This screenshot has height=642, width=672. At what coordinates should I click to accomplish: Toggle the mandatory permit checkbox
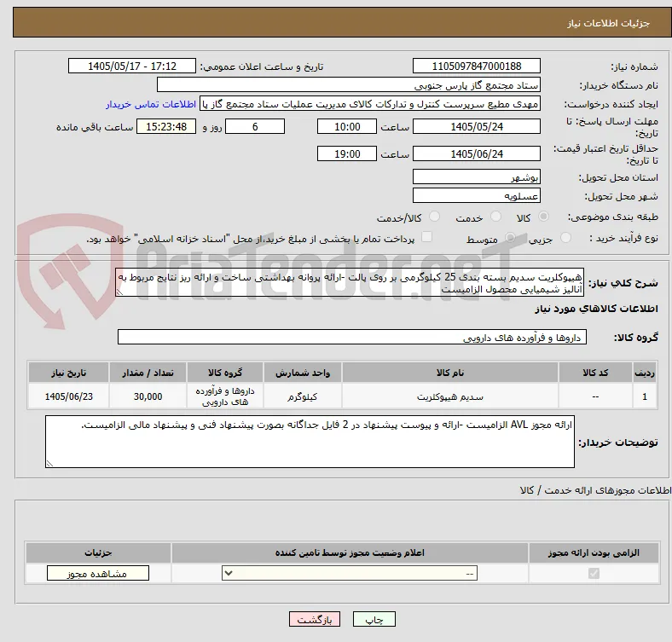594,574
